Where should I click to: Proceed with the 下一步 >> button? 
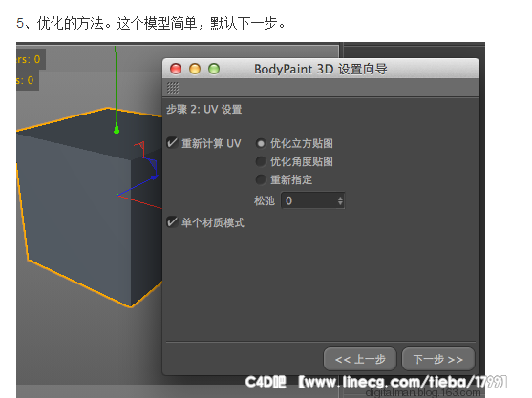tap(438, 359)
